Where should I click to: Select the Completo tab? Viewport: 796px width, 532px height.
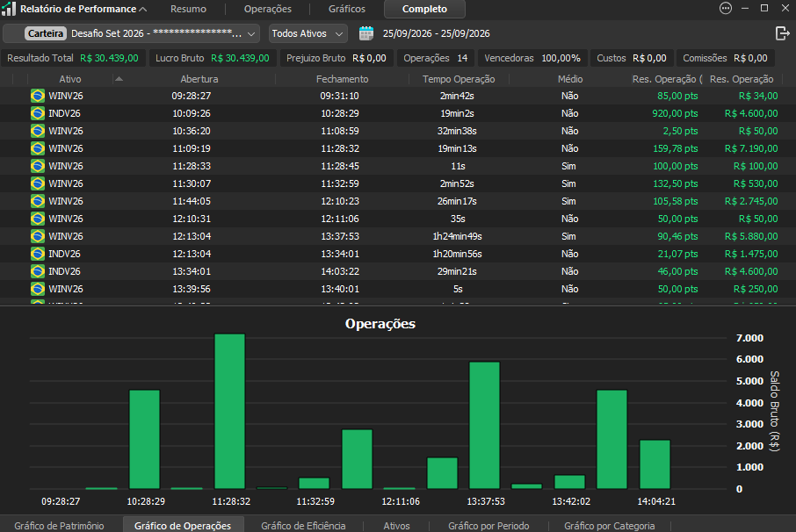click(424, 9)
